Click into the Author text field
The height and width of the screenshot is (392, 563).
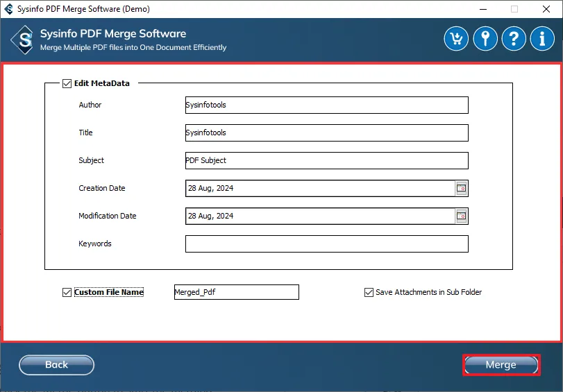click(x=326, y=105)
